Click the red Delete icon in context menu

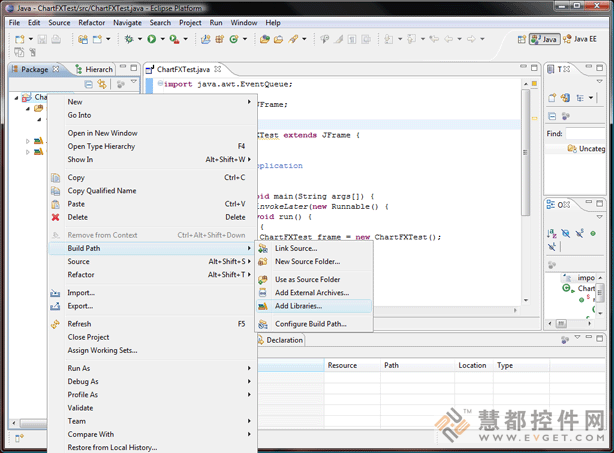click(55, 217)
